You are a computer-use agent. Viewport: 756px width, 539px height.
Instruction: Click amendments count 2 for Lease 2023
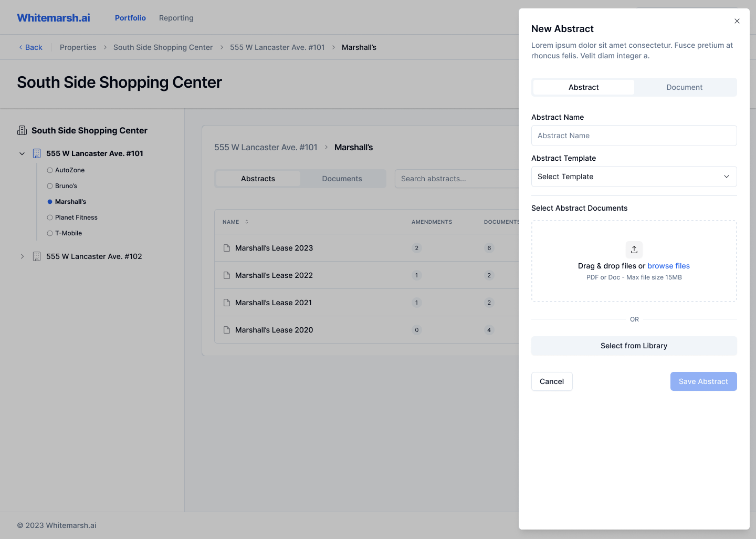click(417, 248)
